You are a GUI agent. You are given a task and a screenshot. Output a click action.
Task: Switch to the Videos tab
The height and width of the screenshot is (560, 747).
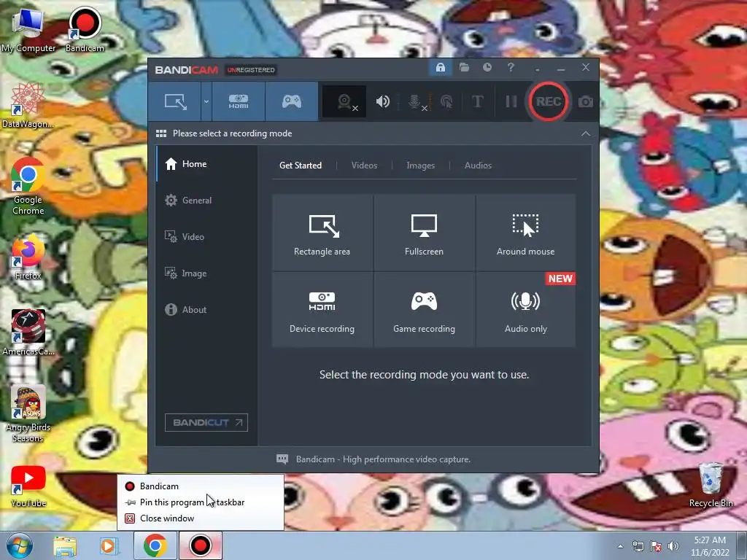364,166
